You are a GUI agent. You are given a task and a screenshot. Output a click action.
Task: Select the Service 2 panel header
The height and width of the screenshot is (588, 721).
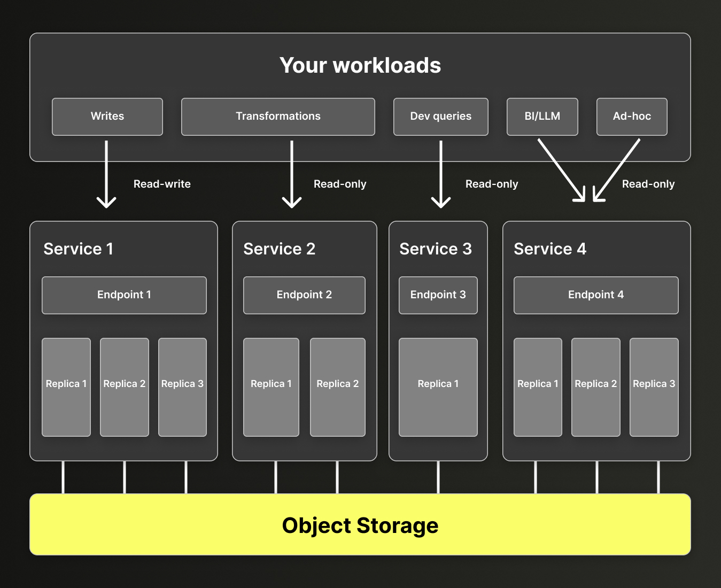point(279,249)
